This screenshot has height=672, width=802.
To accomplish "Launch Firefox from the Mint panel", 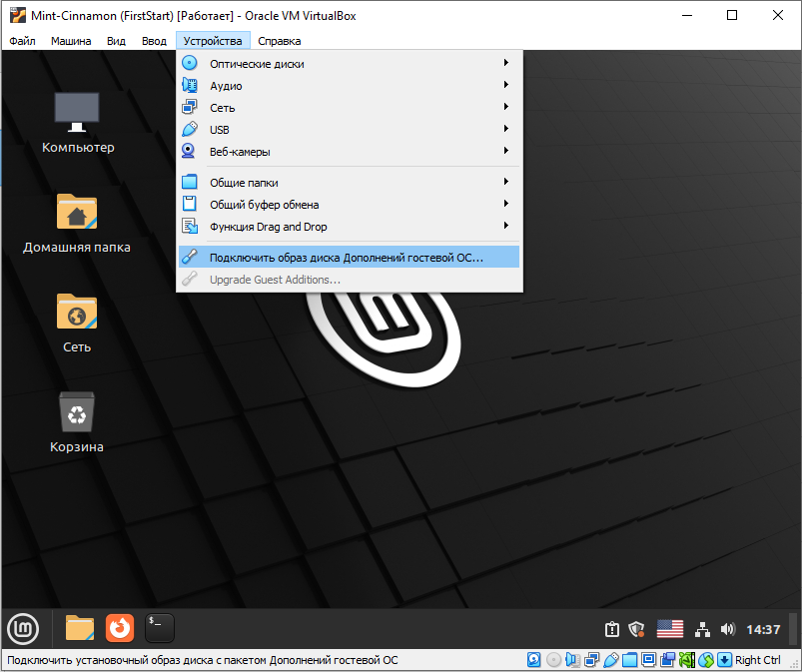I will tap(120, 628).
